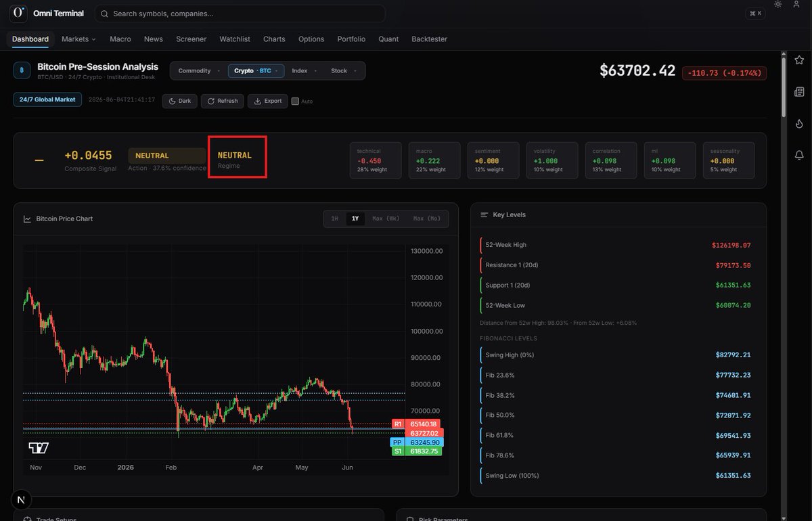This screenshot has width=812, height=521.
Task: Click the seasonality 5% weight card
Action: pos(729,160)
